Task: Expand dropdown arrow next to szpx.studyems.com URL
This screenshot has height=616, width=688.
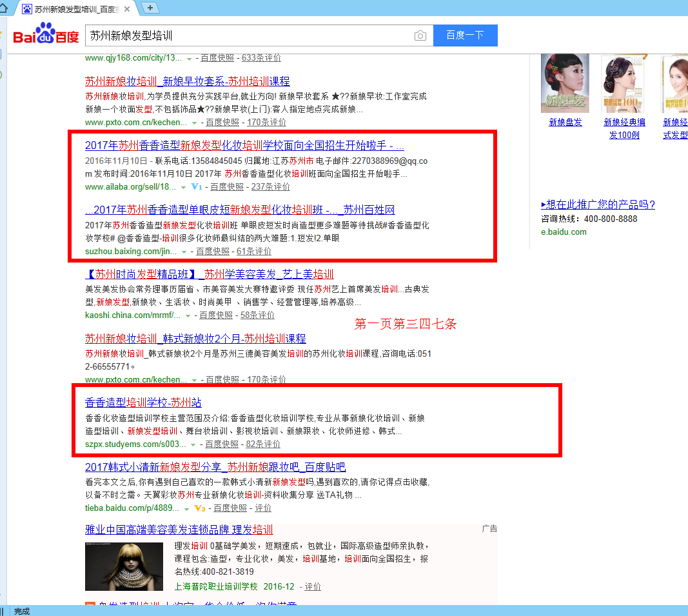Action: [x=193, y=445]
